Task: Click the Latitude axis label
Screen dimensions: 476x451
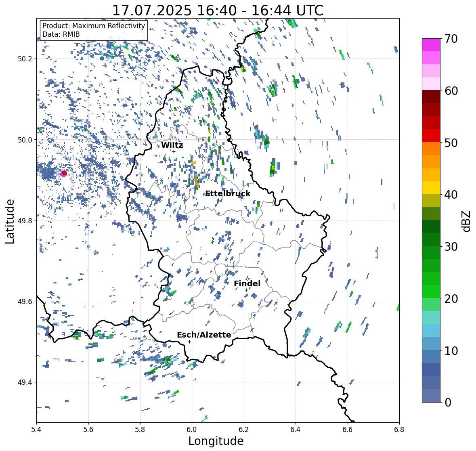Action: click(10, 221)
